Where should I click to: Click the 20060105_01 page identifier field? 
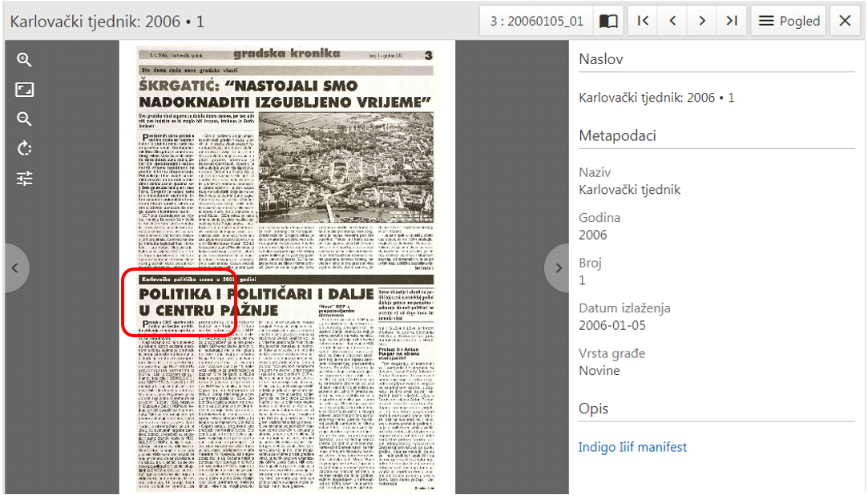point(535,20)
